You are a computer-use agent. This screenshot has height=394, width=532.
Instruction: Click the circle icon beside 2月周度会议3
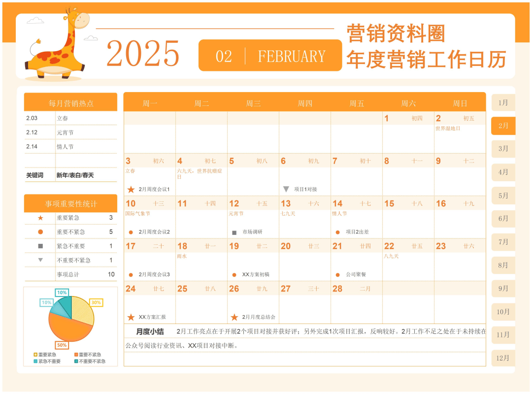(131, 275)
